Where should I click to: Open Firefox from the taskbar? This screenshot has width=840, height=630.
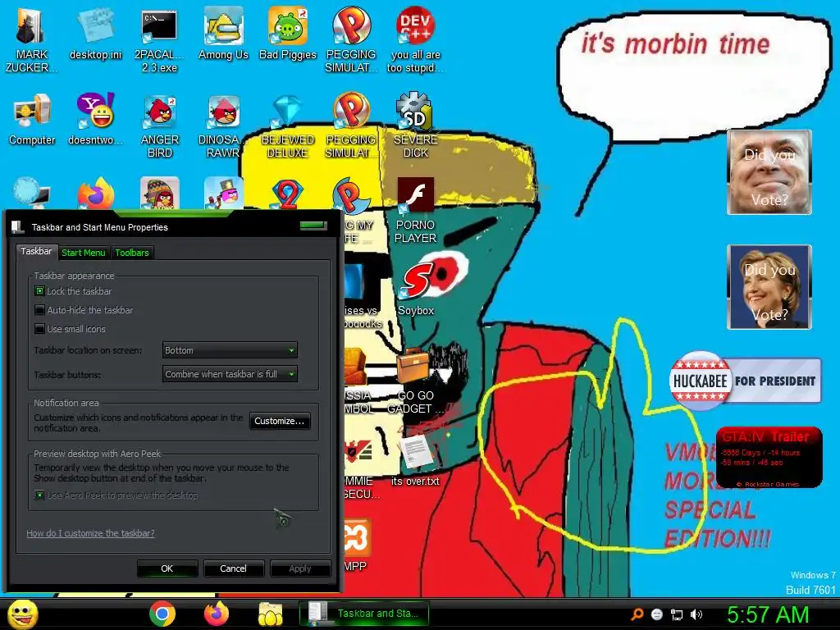tap(217, 614)
